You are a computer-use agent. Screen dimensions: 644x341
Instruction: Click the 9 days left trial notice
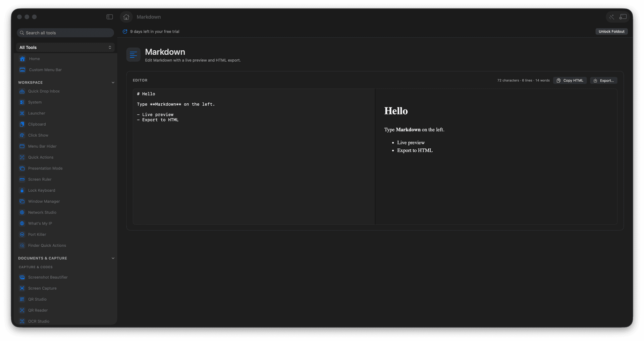pyautogui.click(x=155, y=32)
